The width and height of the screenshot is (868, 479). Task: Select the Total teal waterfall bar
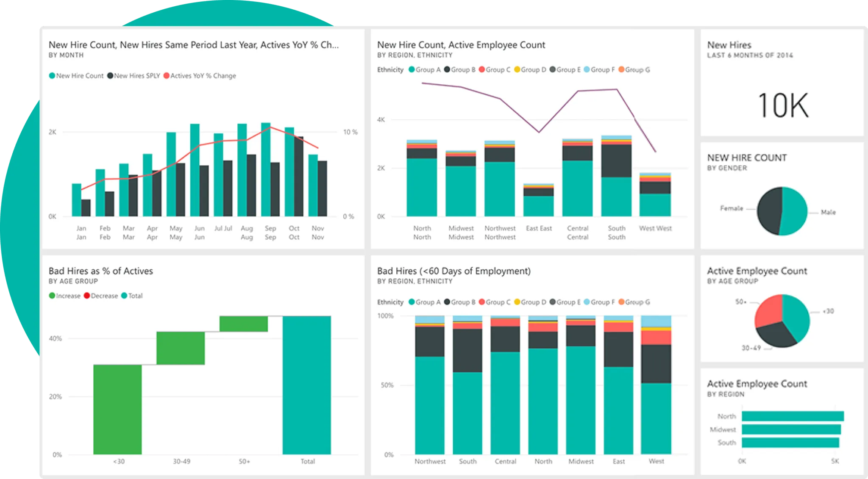tap(307, 385)
